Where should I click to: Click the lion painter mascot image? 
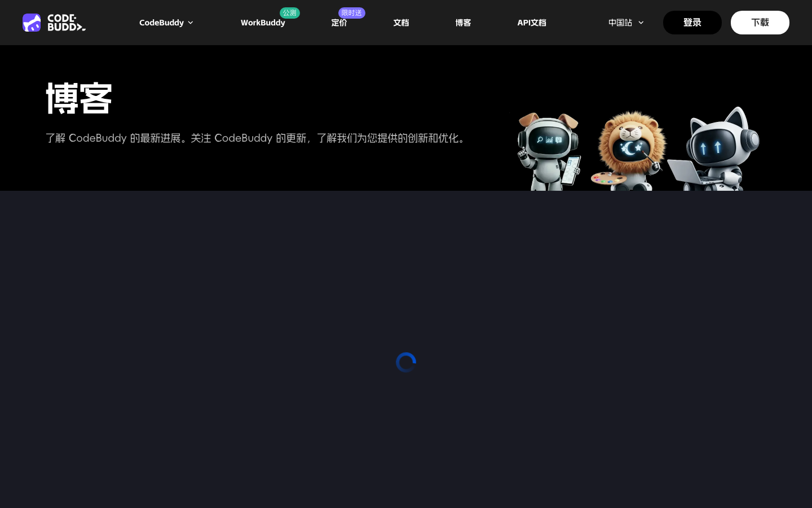pos(629,151)
